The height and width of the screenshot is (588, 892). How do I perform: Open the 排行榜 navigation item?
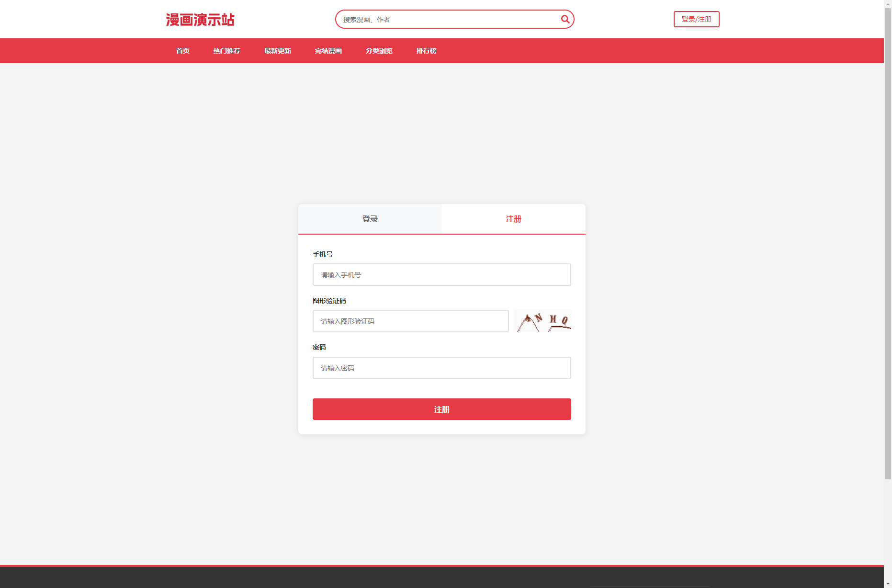pos(426,51)
